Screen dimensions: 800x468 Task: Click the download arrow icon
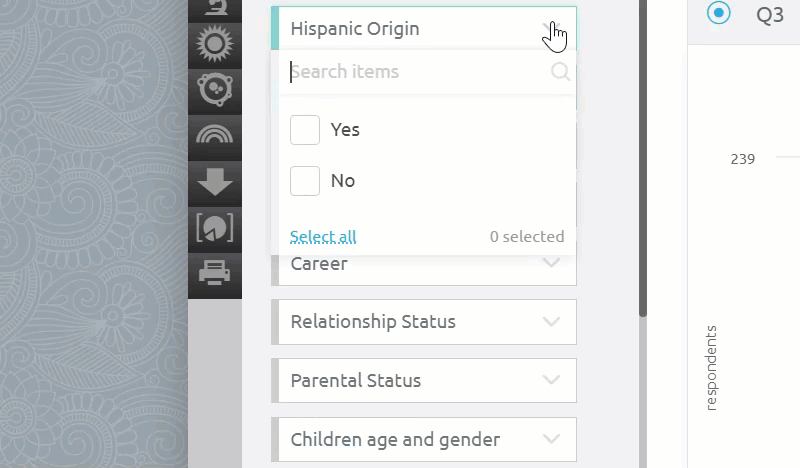215,181
